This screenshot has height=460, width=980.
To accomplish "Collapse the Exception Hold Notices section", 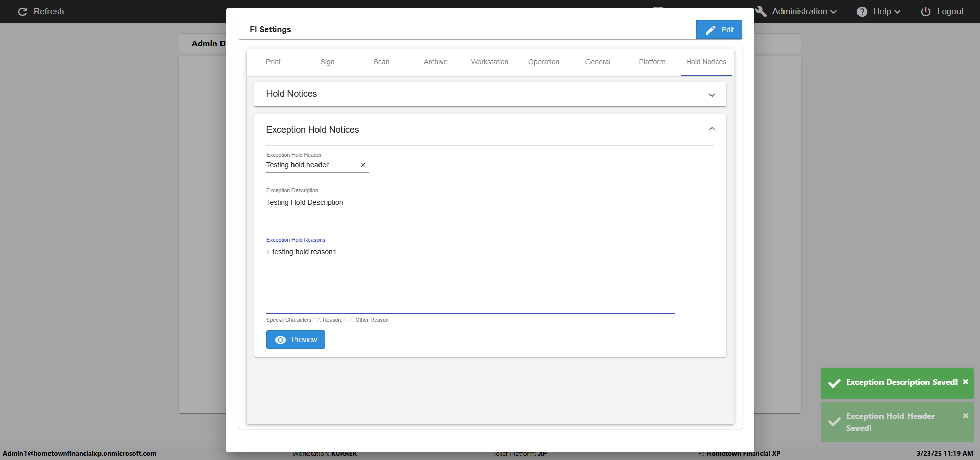I will click(712, 129).
